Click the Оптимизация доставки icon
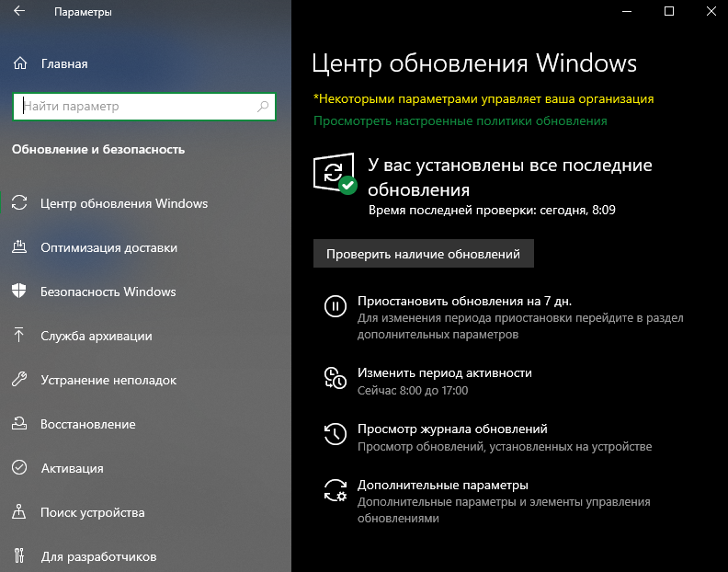Image resolution: width=728 pixels, height=572 pixels. click(x=19, y=246)
